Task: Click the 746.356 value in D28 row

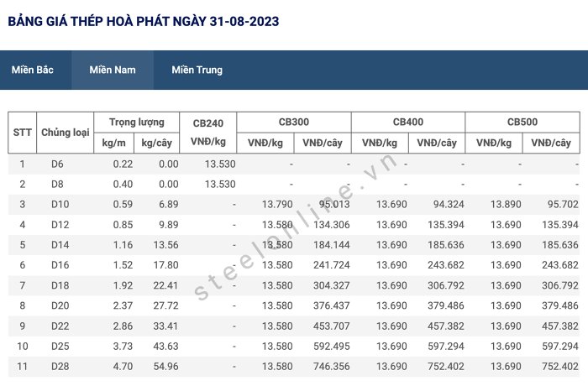Action: pyautogui.click(x=332, y=367)
